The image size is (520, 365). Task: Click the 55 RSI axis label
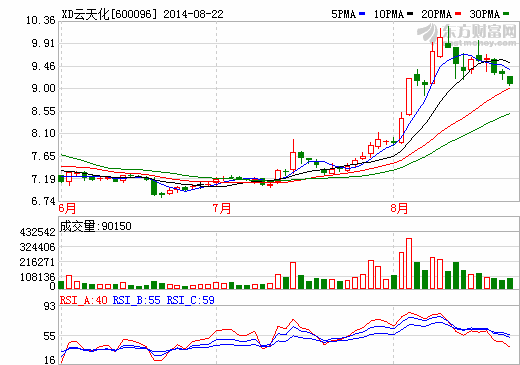(x=50, y=336)
